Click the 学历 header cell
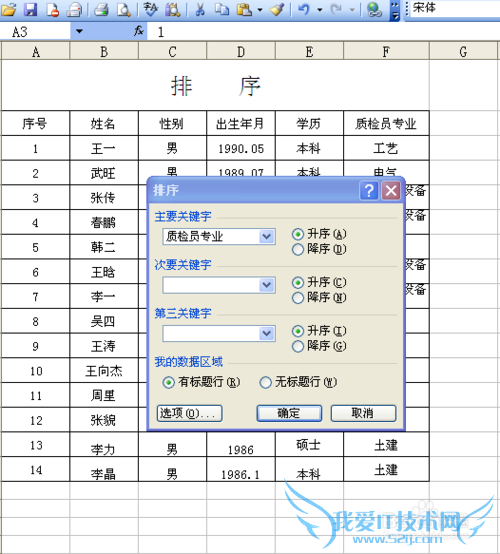The width and height of the screenshot is (500, 554). pos(309,123)
